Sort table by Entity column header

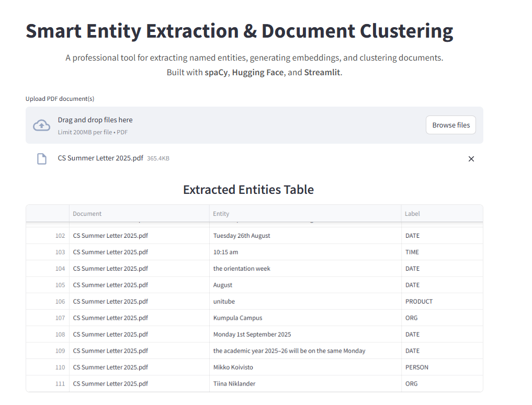[x=305, y=214]
